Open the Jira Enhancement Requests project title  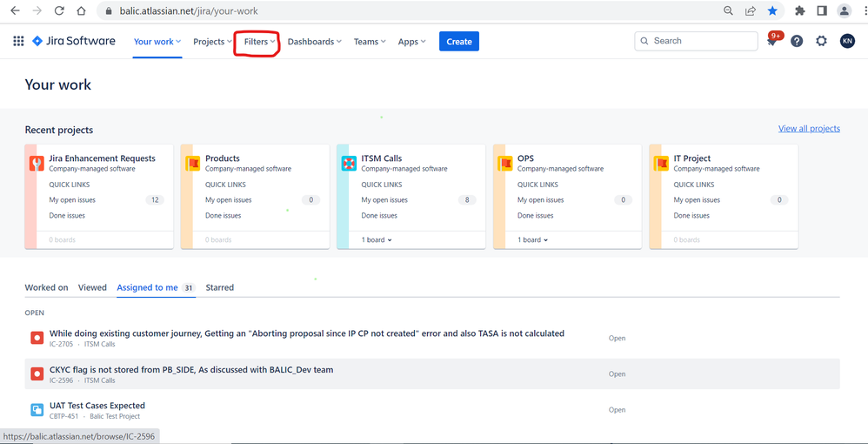point(103,158)
